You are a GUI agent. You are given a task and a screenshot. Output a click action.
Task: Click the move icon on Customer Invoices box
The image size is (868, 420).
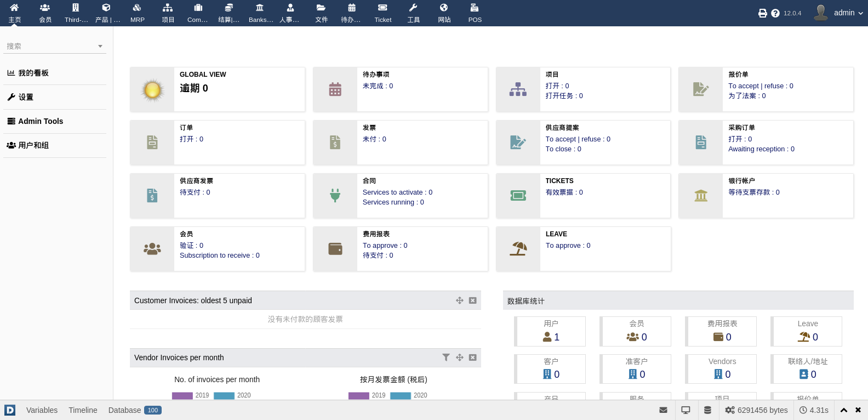tap(460, 300)
